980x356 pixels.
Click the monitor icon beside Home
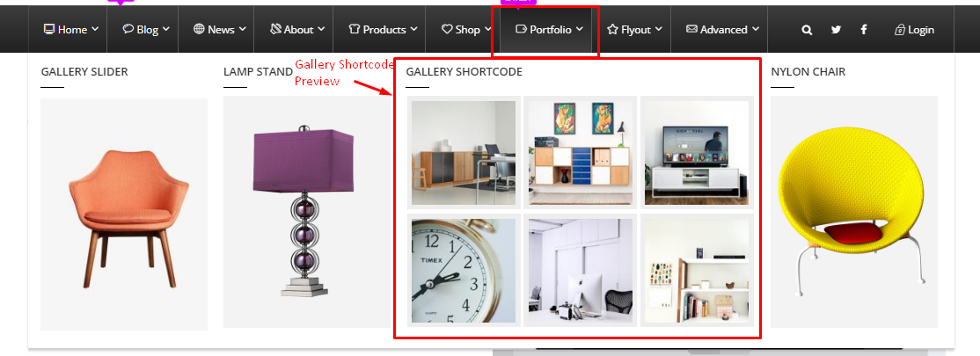coord(49,29)
